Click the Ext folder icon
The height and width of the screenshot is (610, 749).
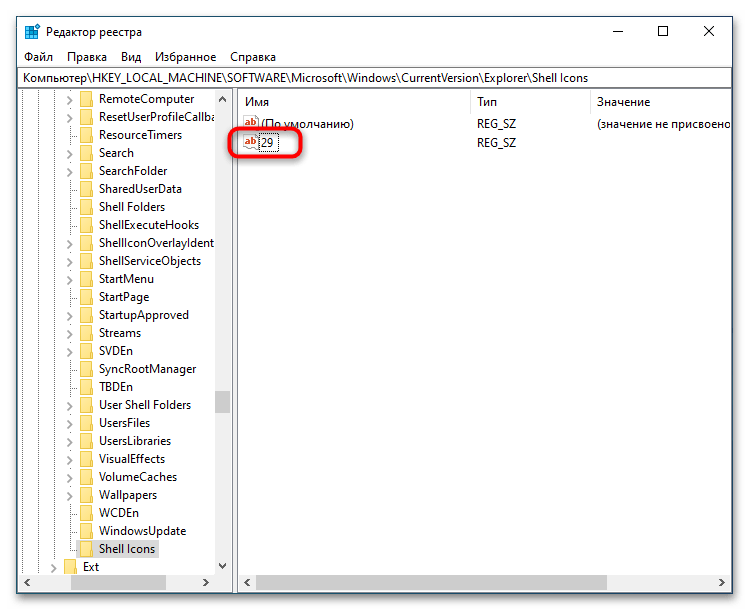pos(70,567)
